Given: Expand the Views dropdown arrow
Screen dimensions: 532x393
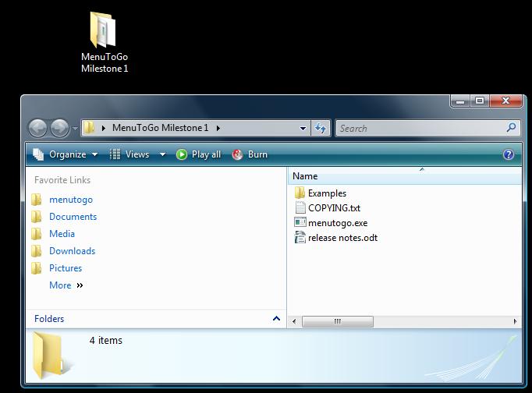Looking at the screenshot, I should tap(162, 154).
